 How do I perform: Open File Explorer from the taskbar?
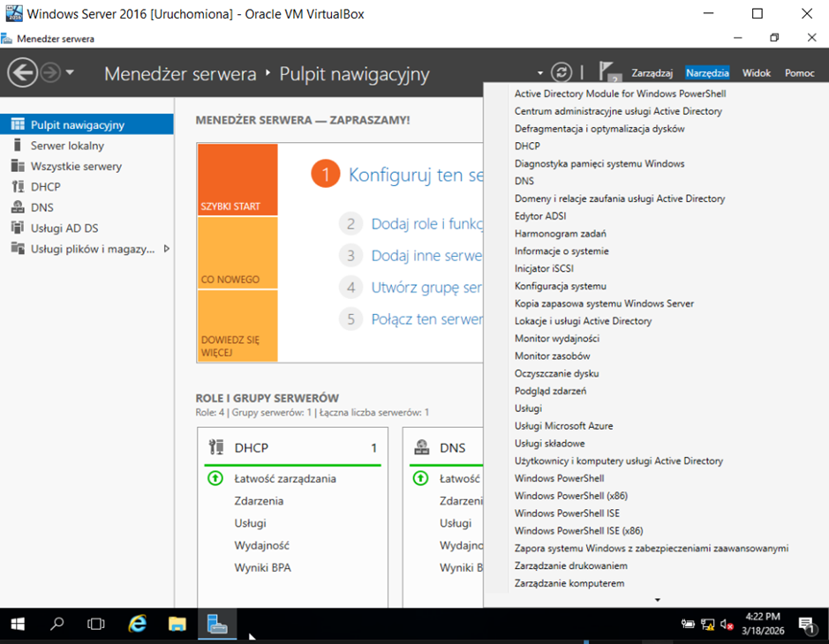point(177,625)
